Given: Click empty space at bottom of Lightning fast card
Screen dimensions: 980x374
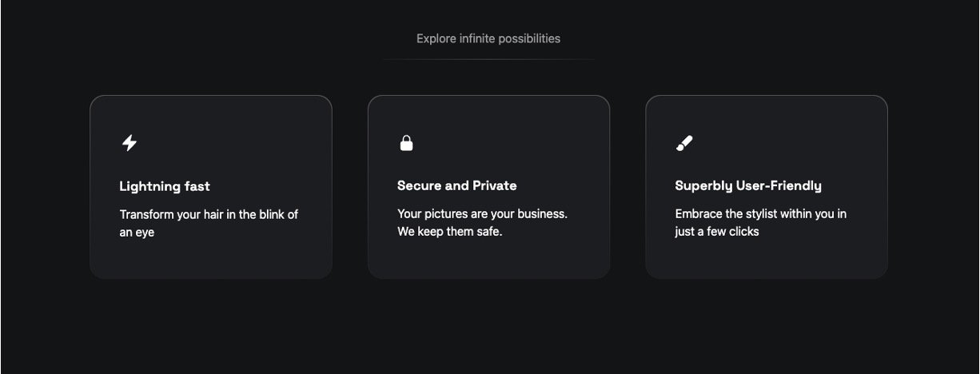Looking at the screenshot, I should [x=210, y=260].
